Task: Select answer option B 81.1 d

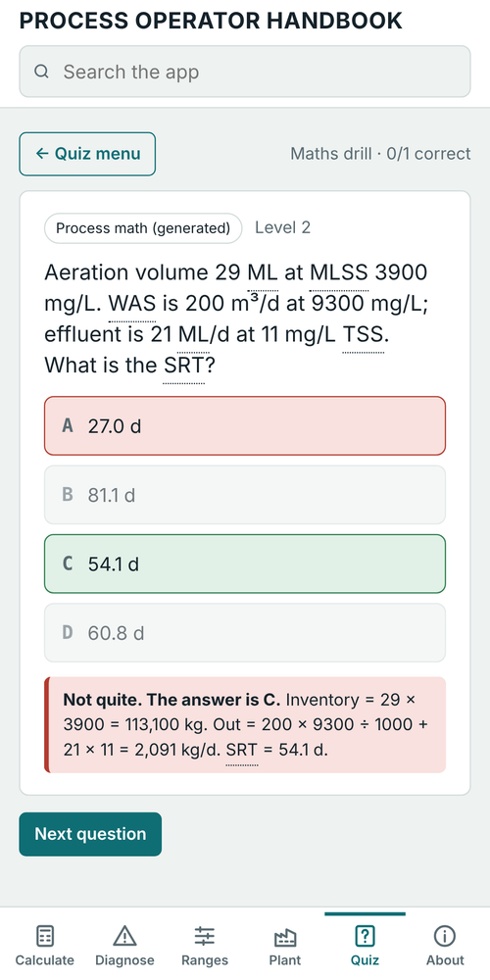Action: pyautogui.click(x=245, y=495)
